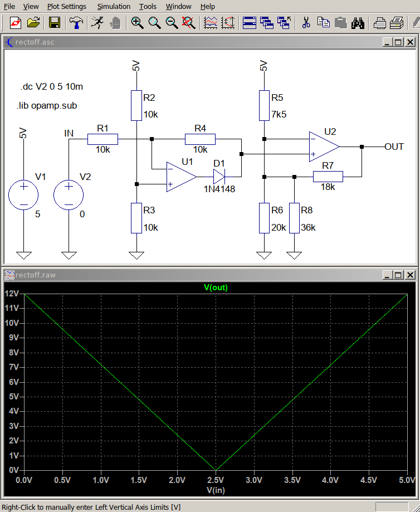This screenshot has width=420, height=512.
Task: Click op-amp U1 symbol
Action: (181, 177)
